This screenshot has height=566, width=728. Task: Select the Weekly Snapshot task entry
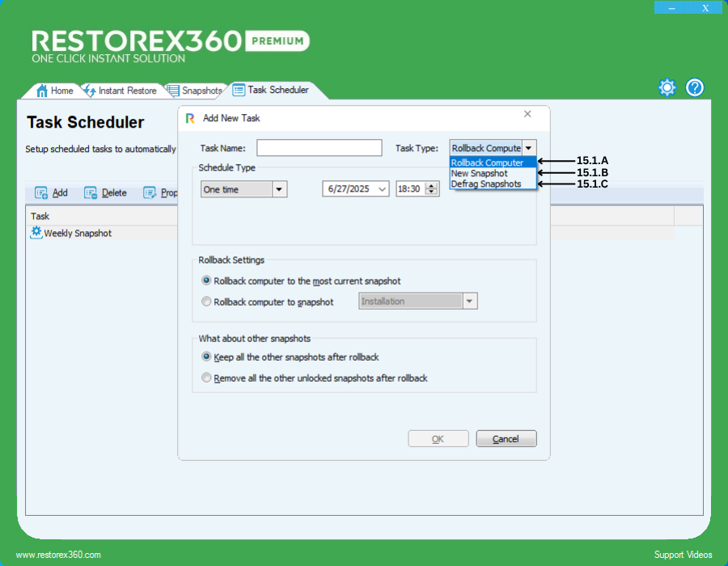pos(77,233)
